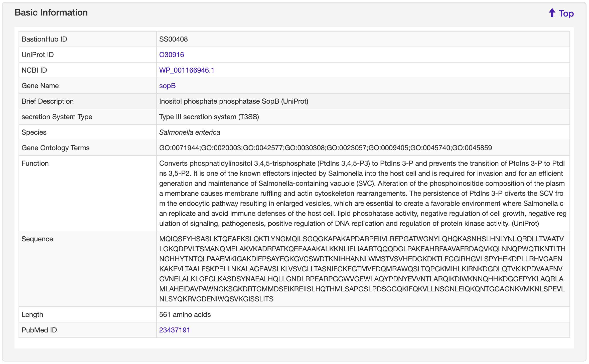This screenshot has height=364, width=589.
Task: Click the Salmonella enterica species text
Action: [x=190, y=132]
